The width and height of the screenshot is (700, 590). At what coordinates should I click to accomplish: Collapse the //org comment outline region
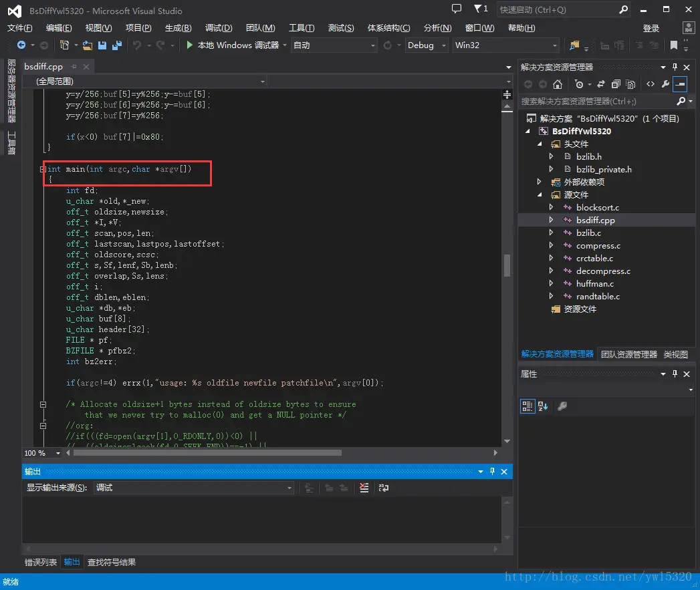pos(43,426)
